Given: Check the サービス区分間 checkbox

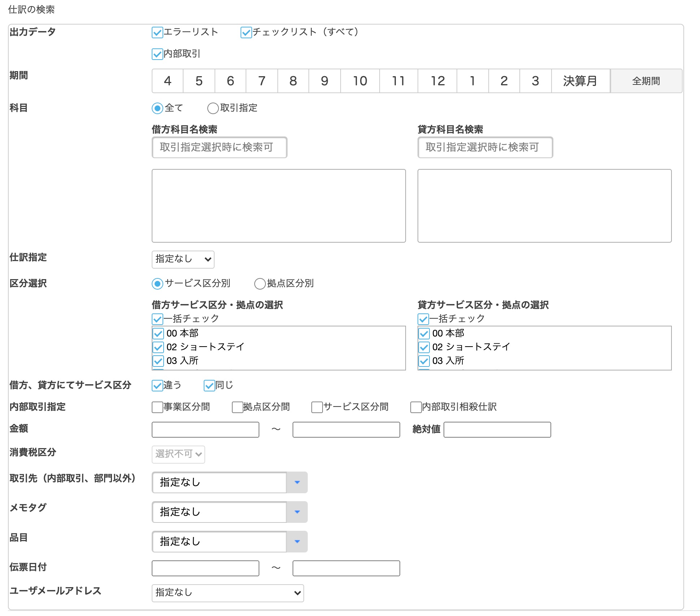Looking at the screenshot, I should (x=317, y=407).
